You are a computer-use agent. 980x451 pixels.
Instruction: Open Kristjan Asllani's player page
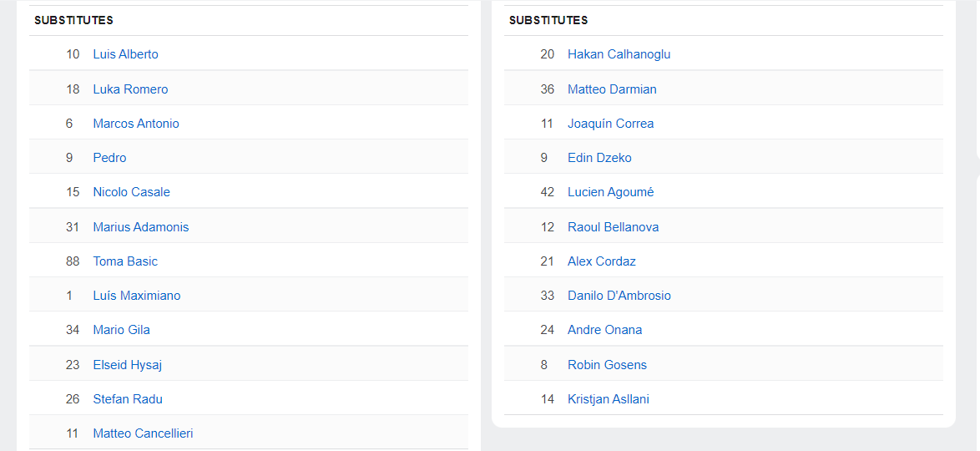click(608, 399)
